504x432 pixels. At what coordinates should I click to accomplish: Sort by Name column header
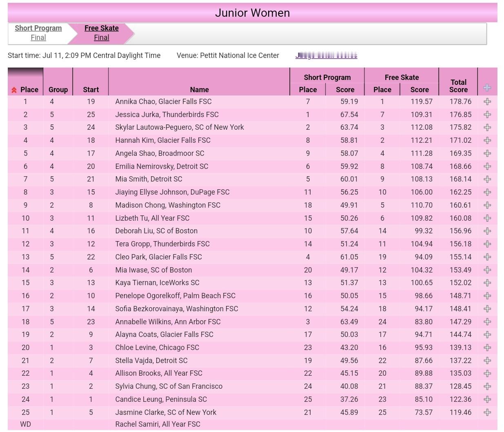[200, 90]
